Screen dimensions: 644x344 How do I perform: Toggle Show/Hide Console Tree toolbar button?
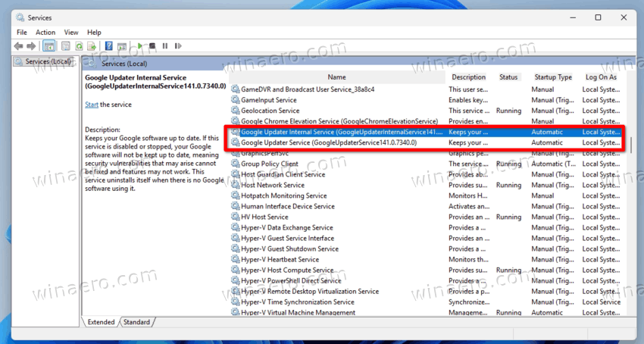(49, 46)
